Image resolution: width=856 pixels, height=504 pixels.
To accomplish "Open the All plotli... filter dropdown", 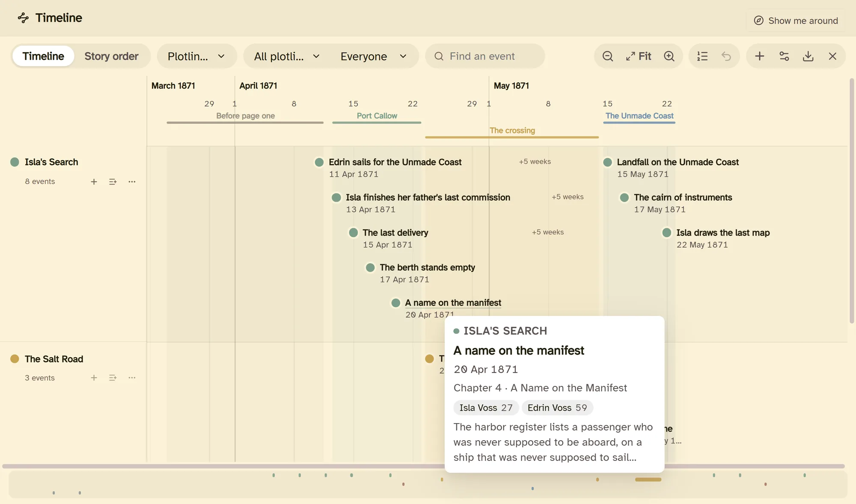I will (287, 56).
